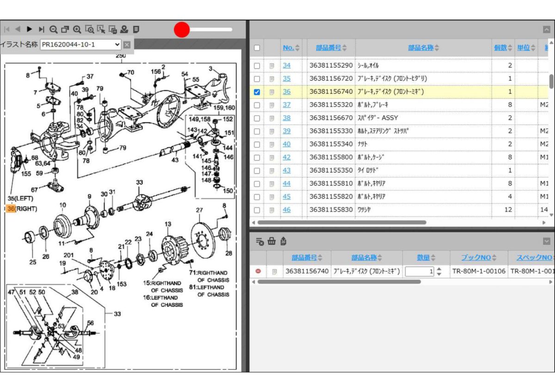Toggle the select-all checkbox in the parts table header

tap(257, 48)
